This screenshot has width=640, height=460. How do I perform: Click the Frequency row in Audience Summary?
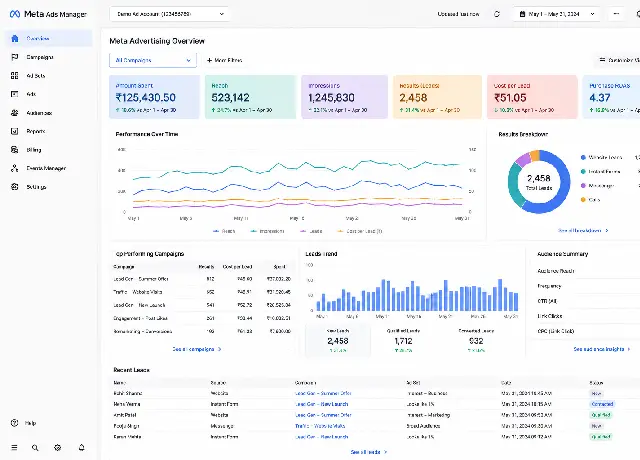[588, 286]
